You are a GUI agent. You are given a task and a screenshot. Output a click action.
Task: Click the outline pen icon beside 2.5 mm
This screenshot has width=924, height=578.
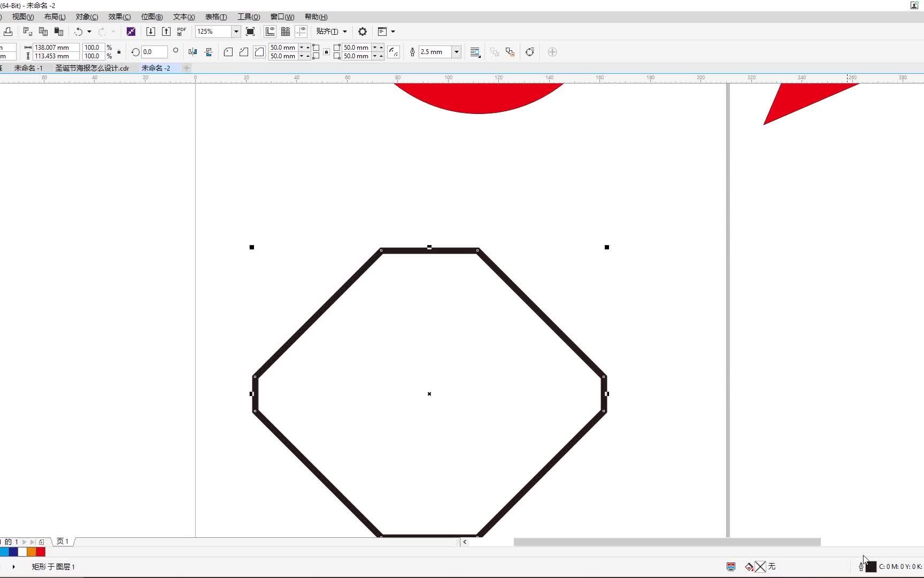(412, 52)
